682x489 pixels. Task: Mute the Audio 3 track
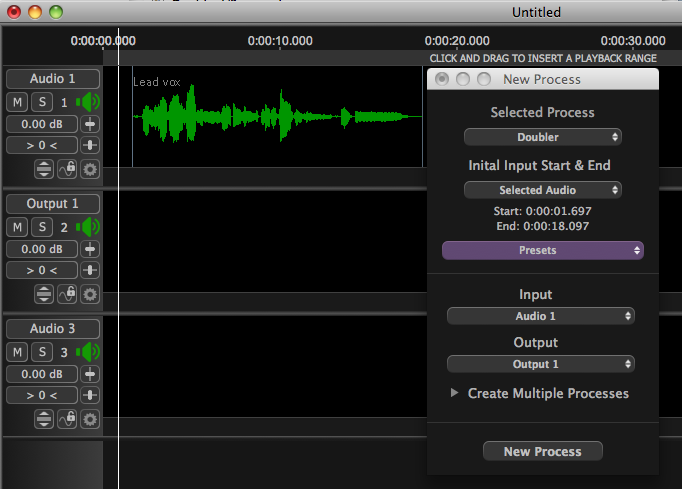[18, 352]
